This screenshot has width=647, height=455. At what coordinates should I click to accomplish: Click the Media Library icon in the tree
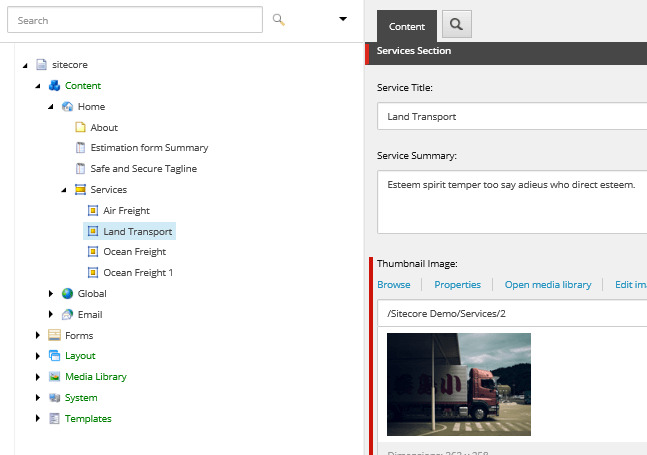[55, 377]
